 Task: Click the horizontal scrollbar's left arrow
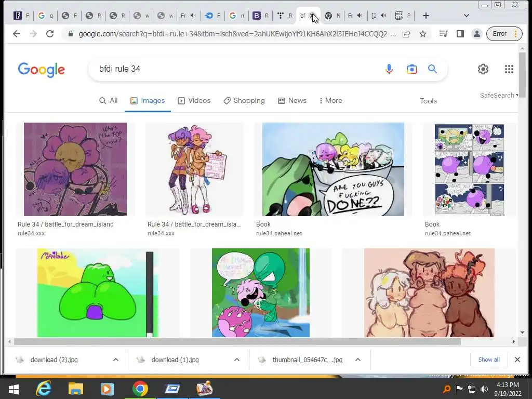coord(9,341)
